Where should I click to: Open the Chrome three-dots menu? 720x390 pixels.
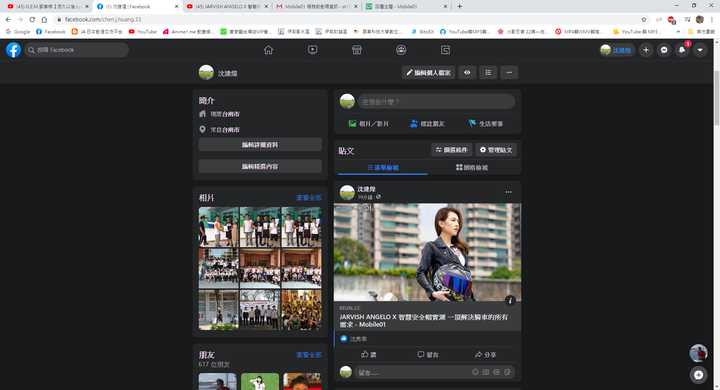coord(712,19)
